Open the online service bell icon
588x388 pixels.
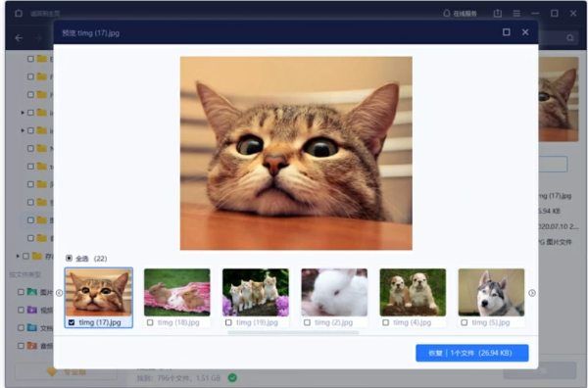(x=446, y=14)
